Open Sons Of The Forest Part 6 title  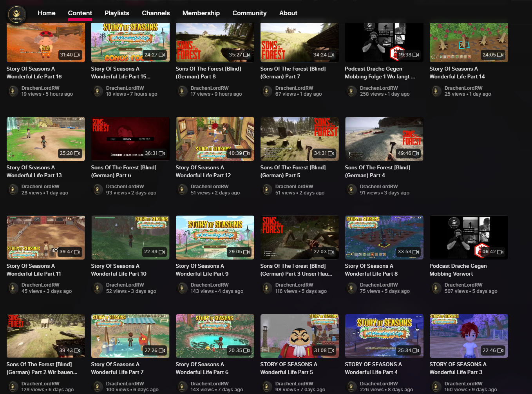[x=124, y=171]
